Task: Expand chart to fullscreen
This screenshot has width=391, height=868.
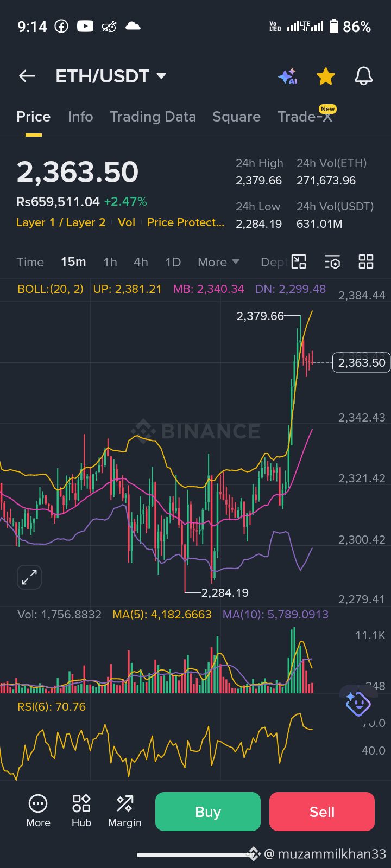Action: (29, 577)
